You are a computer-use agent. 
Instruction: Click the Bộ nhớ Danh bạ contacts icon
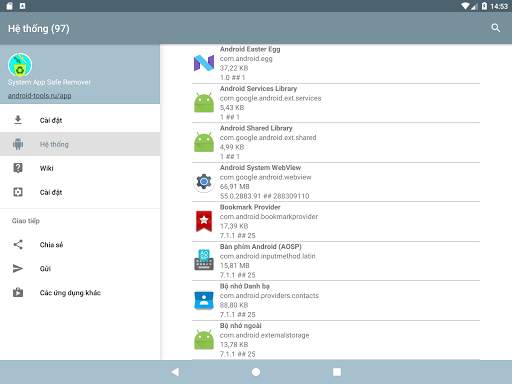pyautogui.click(x=204, y=300)
